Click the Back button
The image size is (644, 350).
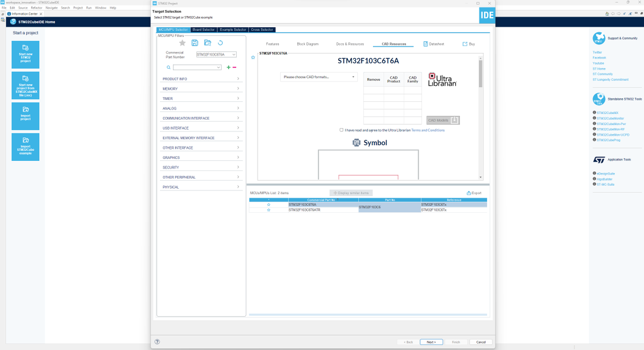[408, 342]
